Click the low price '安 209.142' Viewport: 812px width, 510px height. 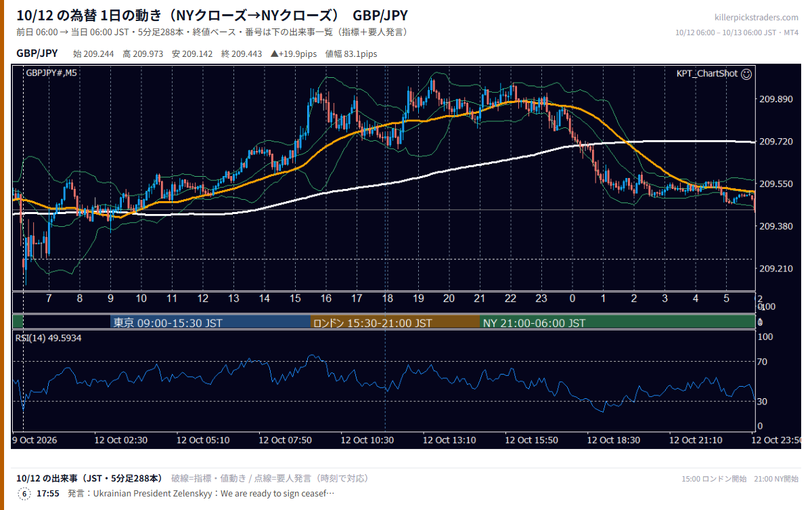(x=192, y=54)
